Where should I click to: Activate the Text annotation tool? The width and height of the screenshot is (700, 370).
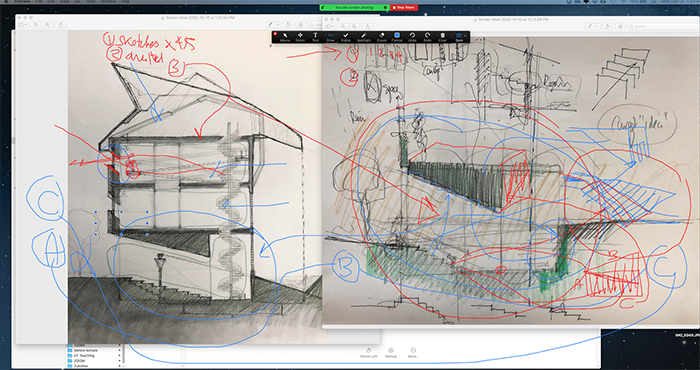pos(315,37)
